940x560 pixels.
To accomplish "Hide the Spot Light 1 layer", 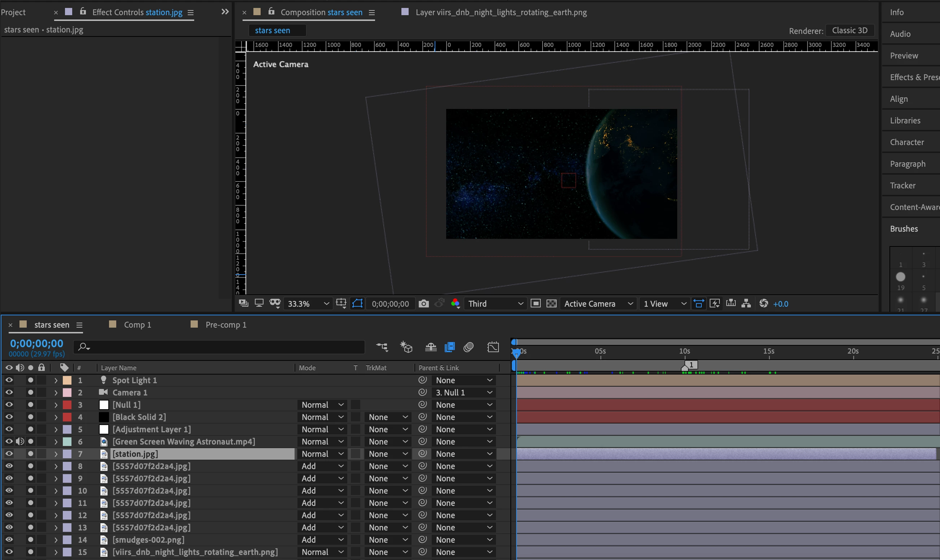I will click(x=9, y=380).
